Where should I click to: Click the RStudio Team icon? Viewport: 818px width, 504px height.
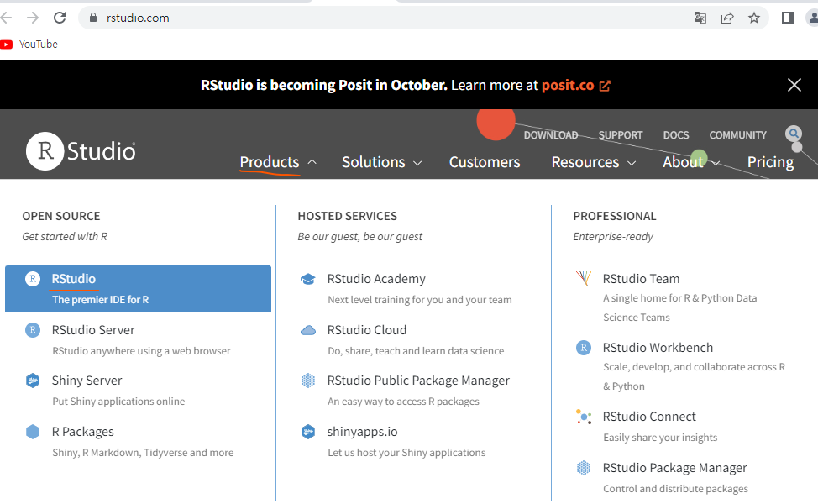tap(584, 279)
